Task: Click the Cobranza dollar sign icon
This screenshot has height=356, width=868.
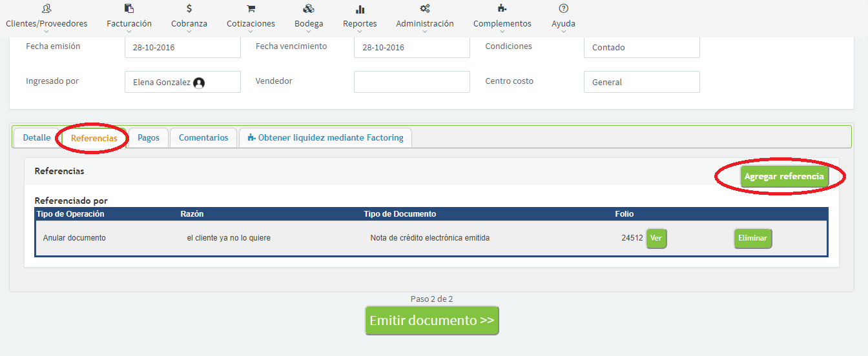Action: pyautogui.click(x=189, y=9)
